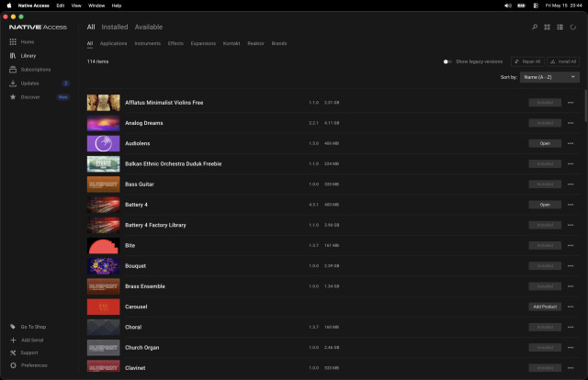Open Battery 4 with its Open button
This screenshot has width=588, height=380.
coord(545,205)
